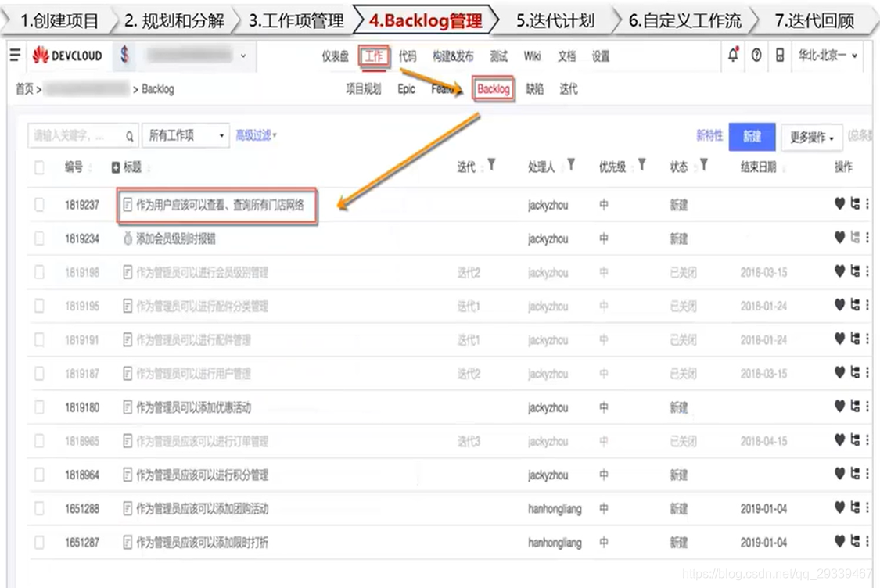Open the 代码 menu
880x588 pixels.
coord(408,56)
